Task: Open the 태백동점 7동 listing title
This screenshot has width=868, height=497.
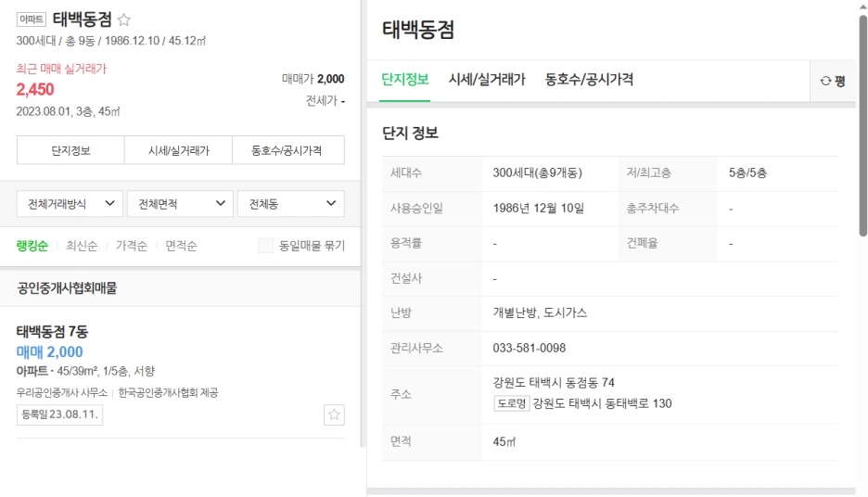Action: click(52, 332)
